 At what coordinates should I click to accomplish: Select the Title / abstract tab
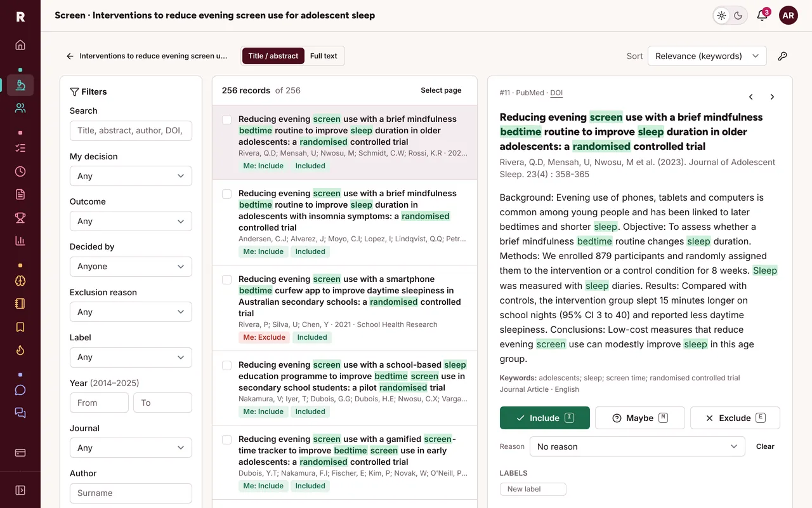click(x=273, y=56)
